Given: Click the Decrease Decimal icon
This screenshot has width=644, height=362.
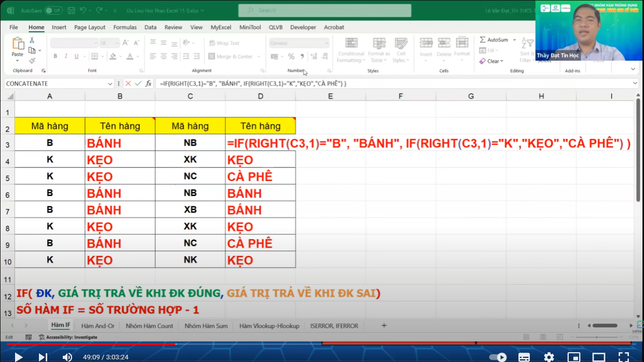Looking at the screenshot, I should (325, 57).
